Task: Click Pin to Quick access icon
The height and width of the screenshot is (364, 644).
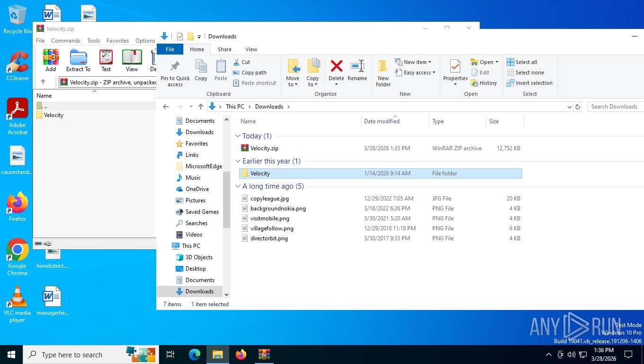Action: click(x=175, y=66)
